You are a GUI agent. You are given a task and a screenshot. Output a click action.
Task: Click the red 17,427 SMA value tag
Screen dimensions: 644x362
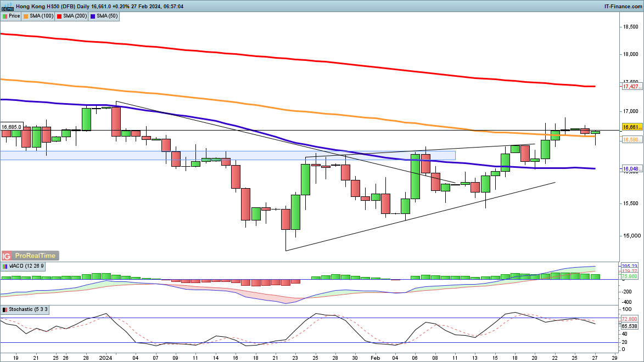point(632,86)
